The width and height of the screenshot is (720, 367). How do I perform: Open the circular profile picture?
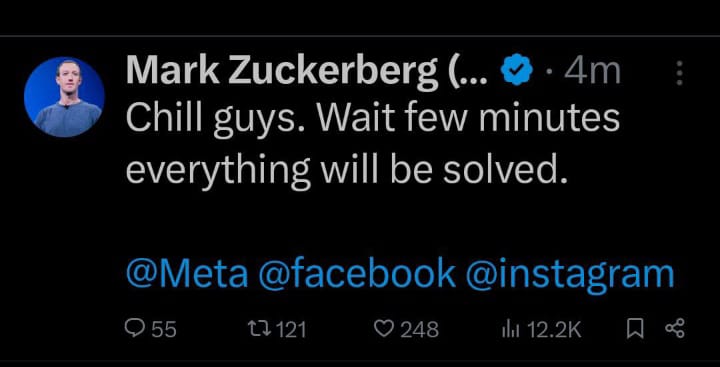click(64, 97)
